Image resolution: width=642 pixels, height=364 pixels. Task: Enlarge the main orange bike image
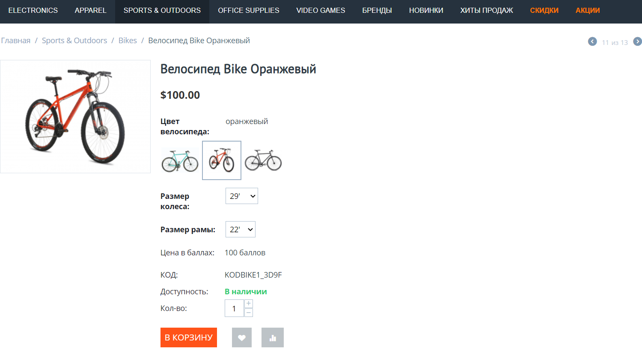click(x=75, y=116)
